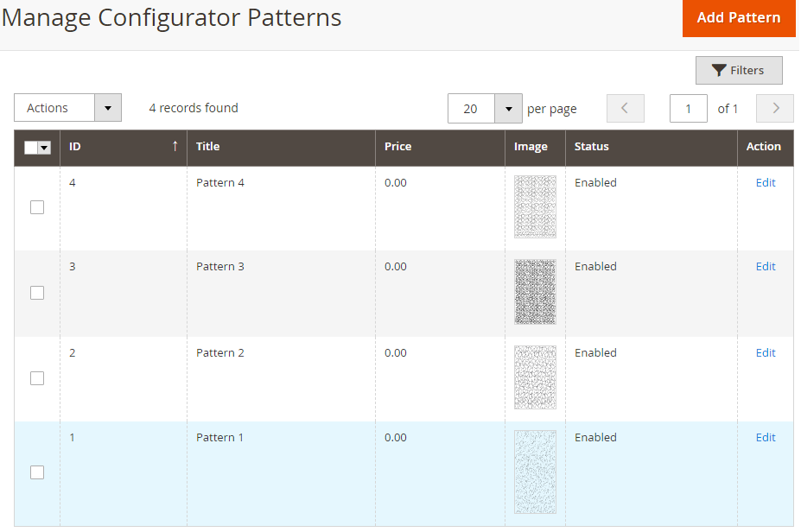Viewport: 801px width, 532px height.
Task: Click the Add Pattern button
Action: pos(739,18)
